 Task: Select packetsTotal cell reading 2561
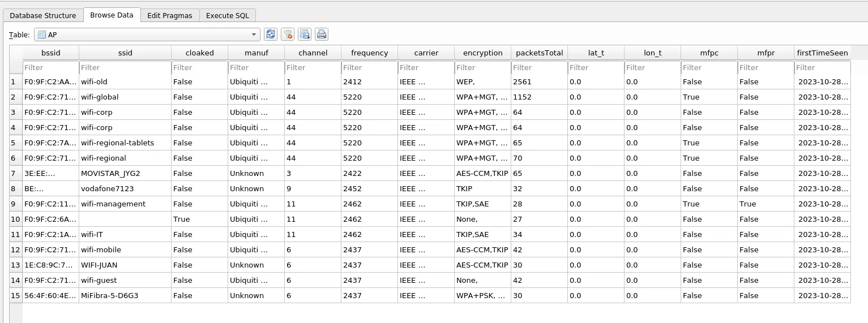tap(540, 81)
